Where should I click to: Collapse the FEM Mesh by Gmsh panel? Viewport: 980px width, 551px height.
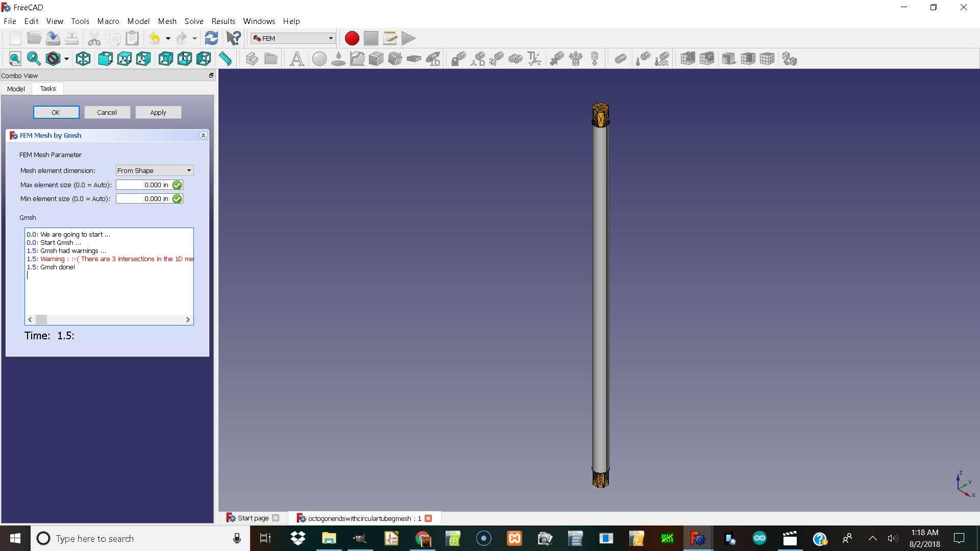pos(203,135)
